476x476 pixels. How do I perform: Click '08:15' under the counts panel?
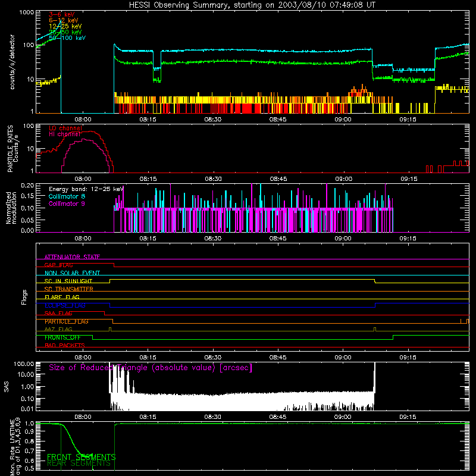(x=148, y=120)
